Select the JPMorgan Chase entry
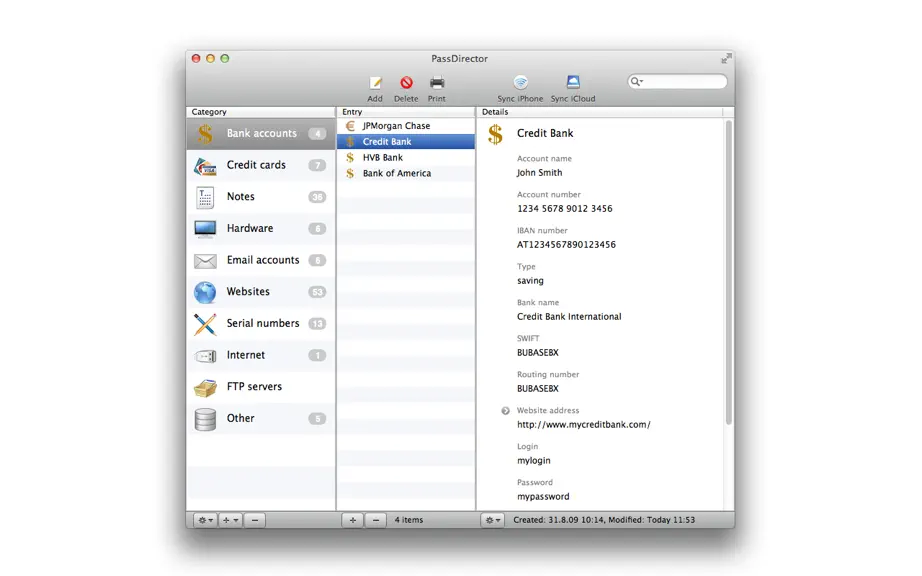 pos(406,126)
